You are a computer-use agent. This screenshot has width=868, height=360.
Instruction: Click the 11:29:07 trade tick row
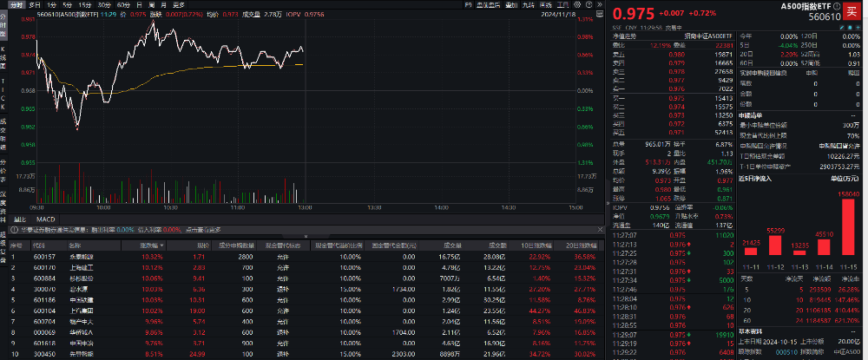click(x=672, y=335)
